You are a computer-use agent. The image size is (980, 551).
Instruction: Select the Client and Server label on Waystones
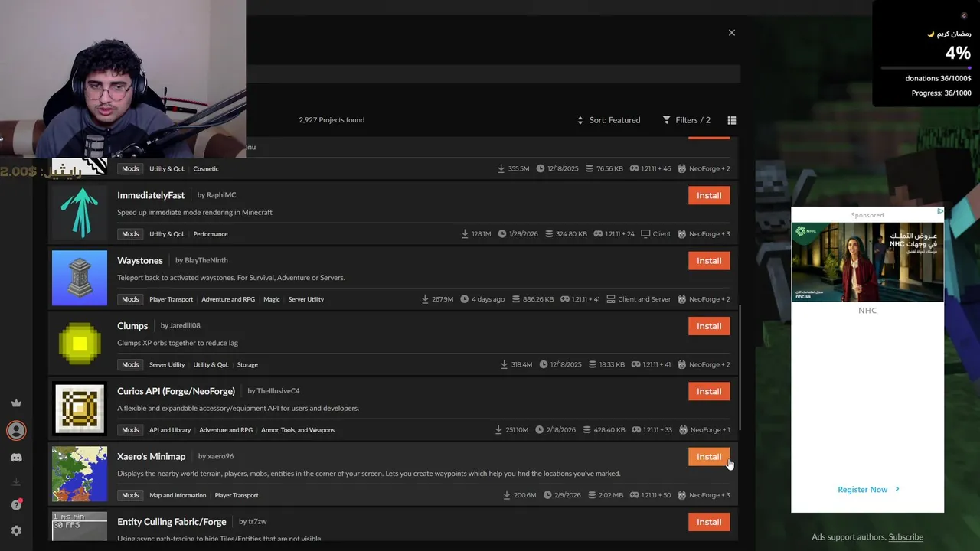[x=638, y=299]
